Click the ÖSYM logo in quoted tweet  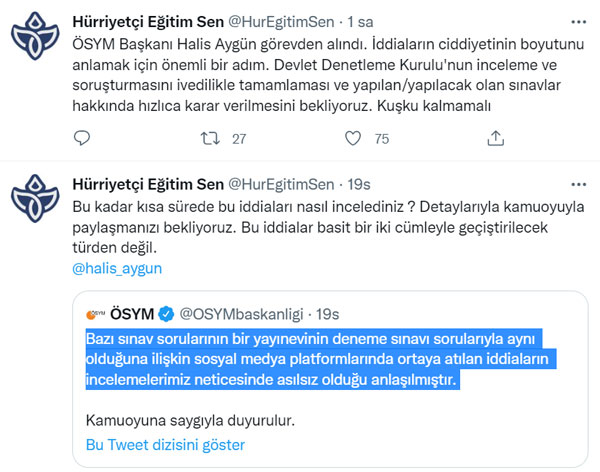click(95, 314)
